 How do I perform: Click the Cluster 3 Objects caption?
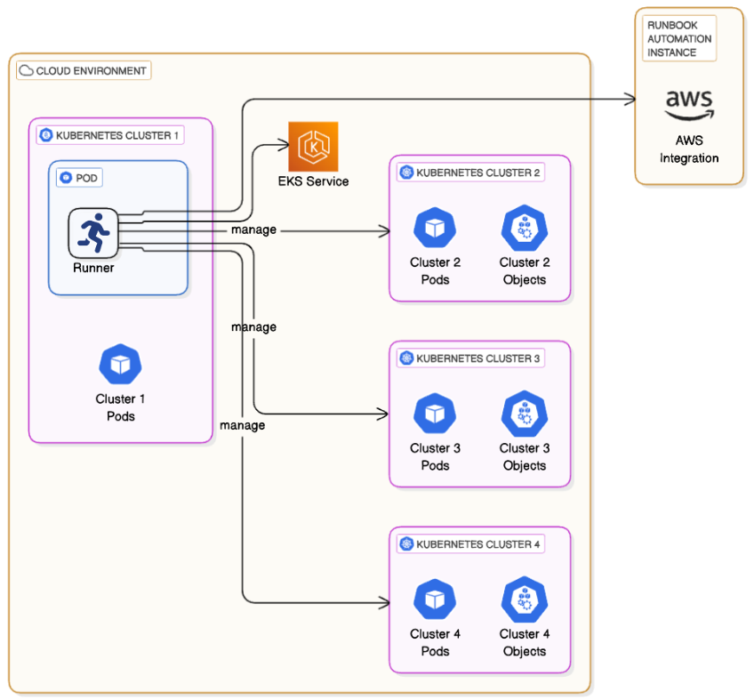pos(525,456)
